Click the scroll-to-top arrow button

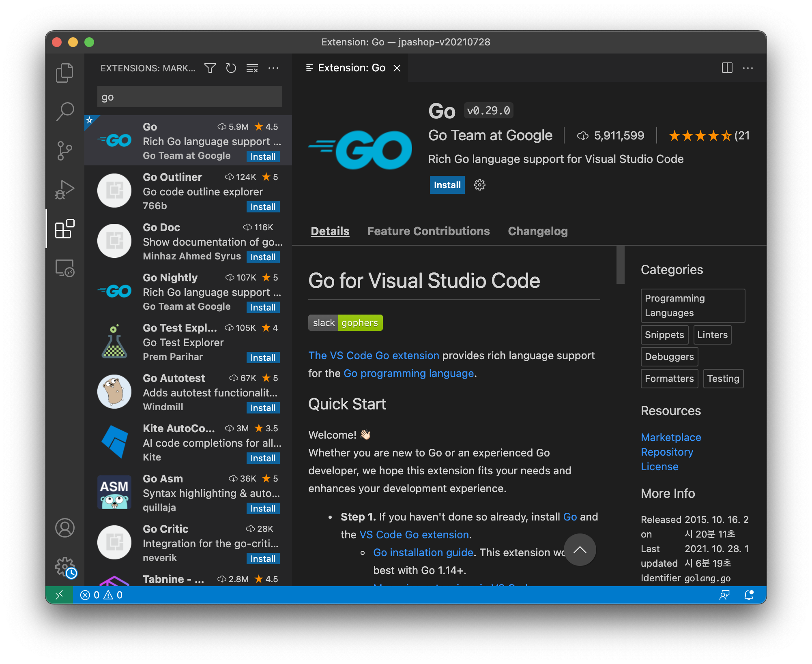580,550
